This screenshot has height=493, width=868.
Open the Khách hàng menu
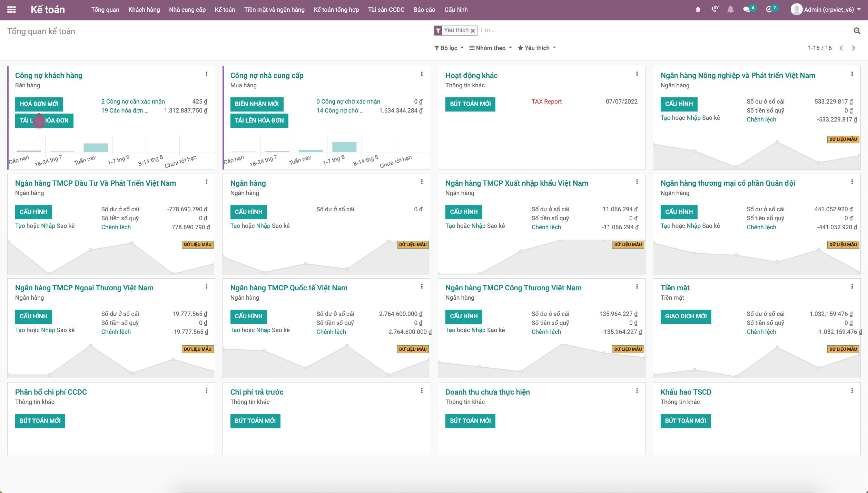coord(144,10)
